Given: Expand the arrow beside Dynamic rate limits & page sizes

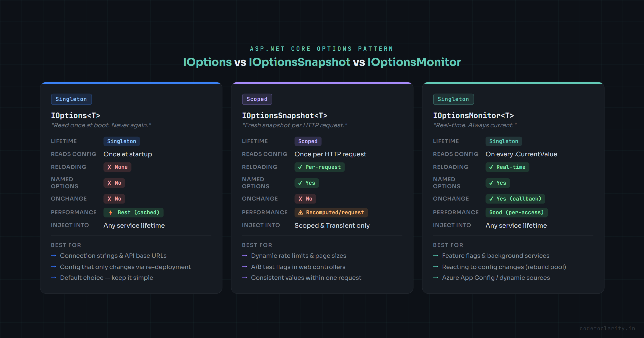Looking at the screenshot, I should click(x=244, y=256).
